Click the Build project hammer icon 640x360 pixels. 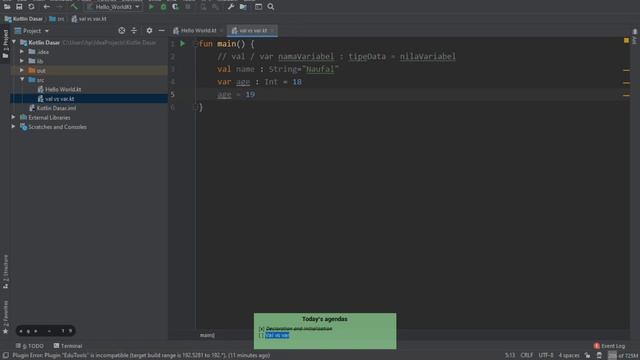74,7
